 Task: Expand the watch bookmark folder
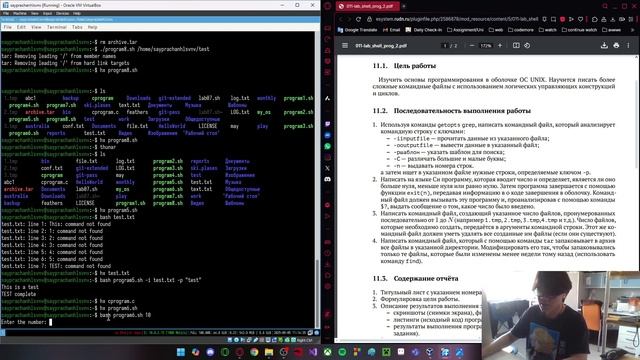click(x=548, y=30)
